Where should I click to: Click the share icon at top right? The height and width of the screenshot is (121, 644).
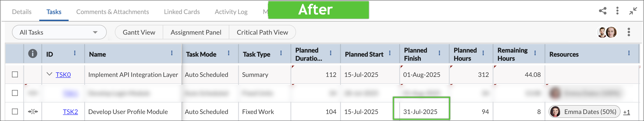(x=602, y=11)
